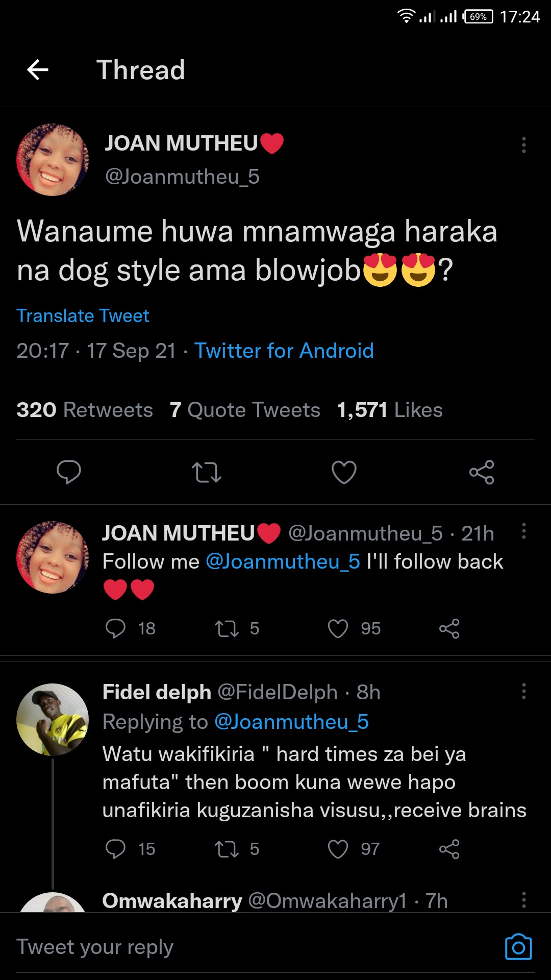This screenshot has height=980, width=551.
Task: Share the main tweet
Action: (x=482, y=472)
